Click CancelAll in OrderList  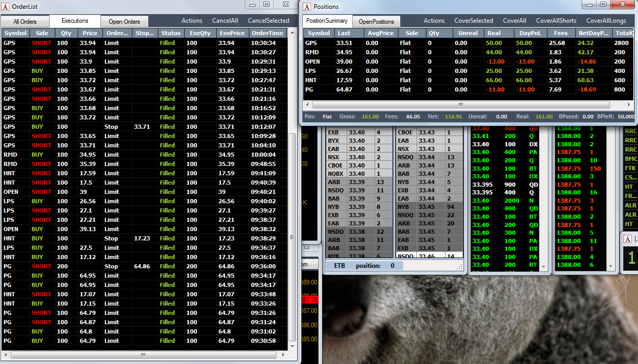[225, 21]
